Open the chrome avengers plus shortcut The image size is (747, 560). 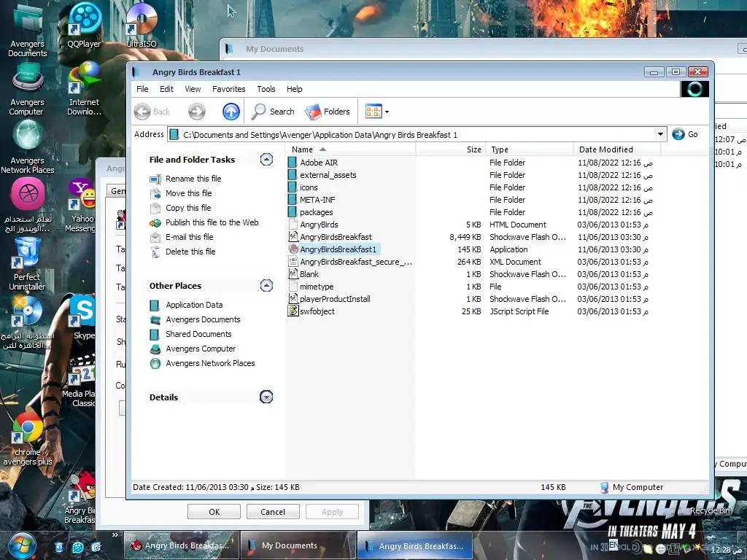point(27,438)
